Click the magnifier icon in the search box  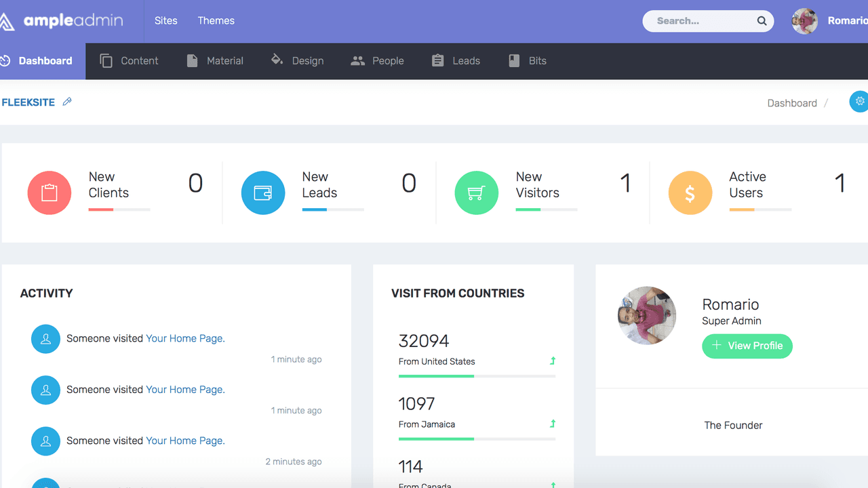click(x=762, y=21)
